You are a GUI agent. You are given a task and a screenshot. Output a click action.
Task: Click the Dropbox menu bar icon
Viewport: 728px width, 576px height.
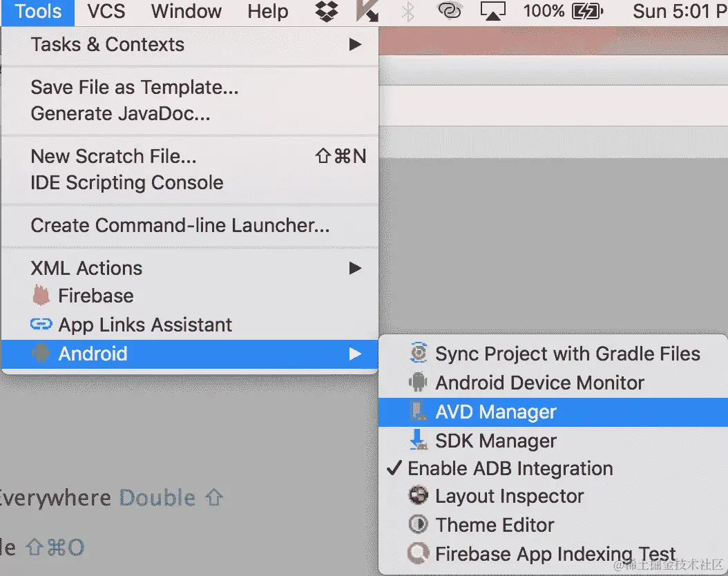coord(327,11)
